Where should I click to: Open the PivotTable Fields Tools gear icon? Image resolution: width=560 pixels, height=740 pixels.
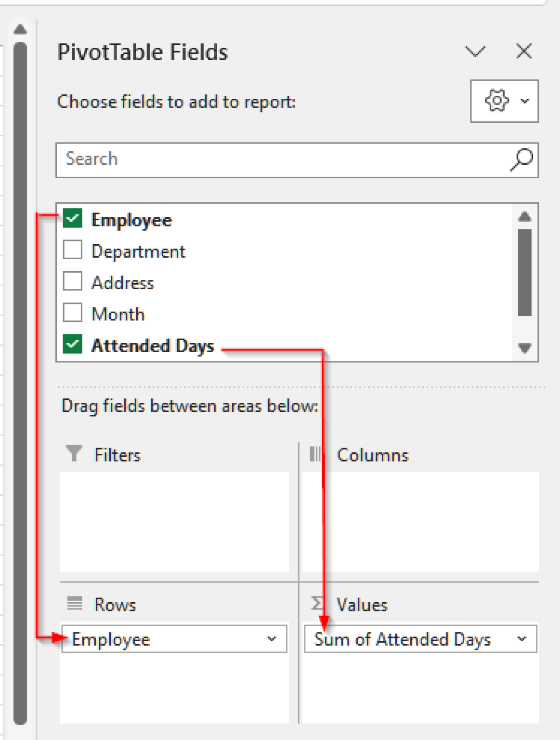coord(495,101)
